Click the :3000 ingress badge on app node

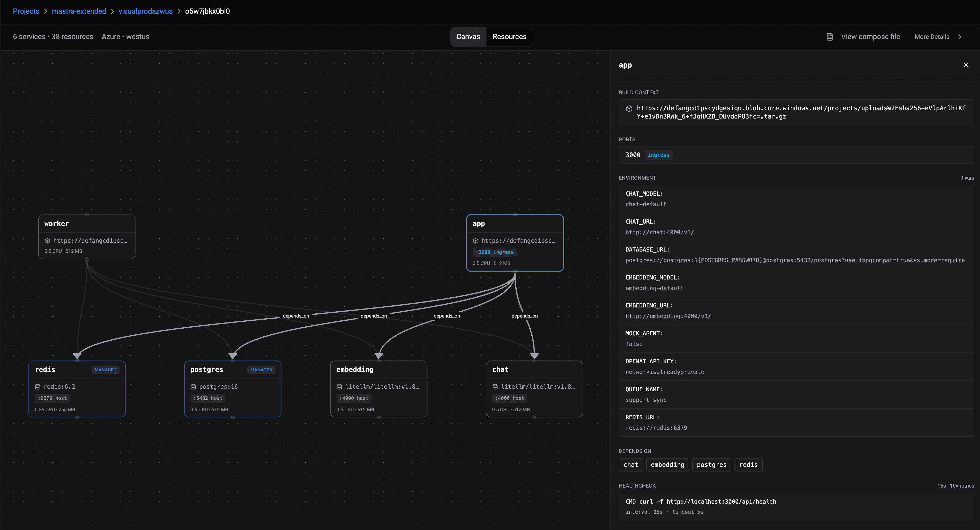coord(494,252)
